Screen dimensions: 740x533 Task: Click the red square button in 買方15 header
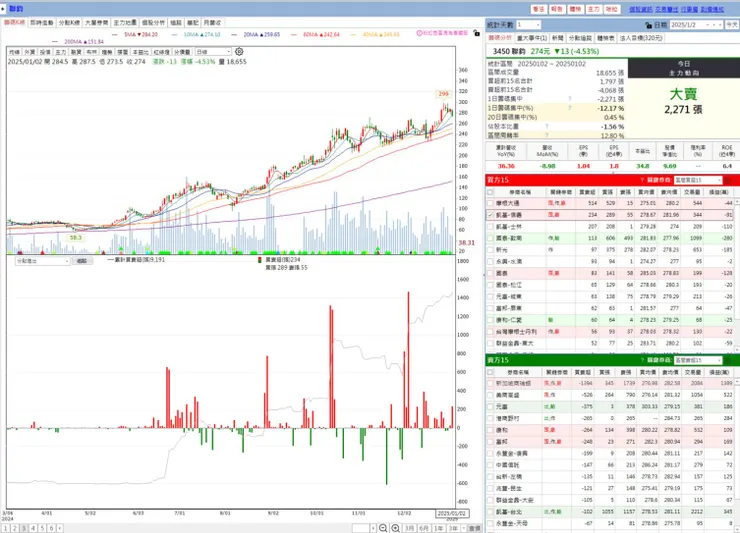727,180
